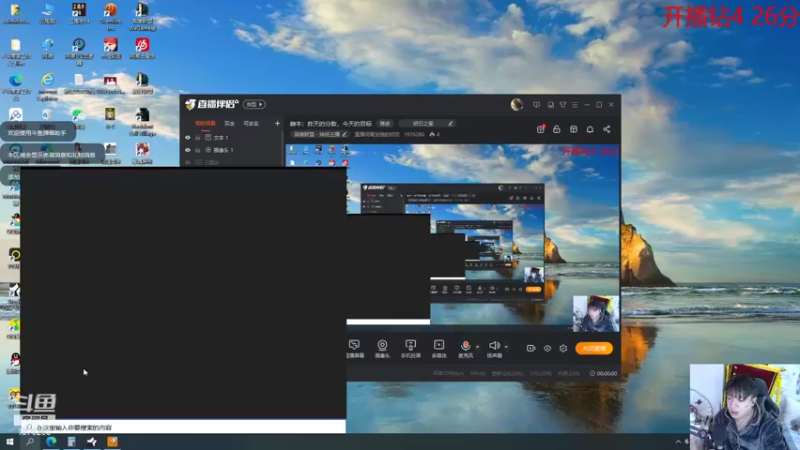Add a Camera source from the bottom toolbar

382,349
